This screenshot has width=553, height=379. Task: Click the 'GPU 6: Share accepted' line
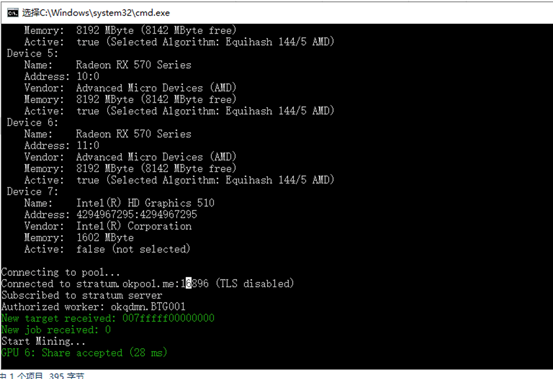point(84,353)
